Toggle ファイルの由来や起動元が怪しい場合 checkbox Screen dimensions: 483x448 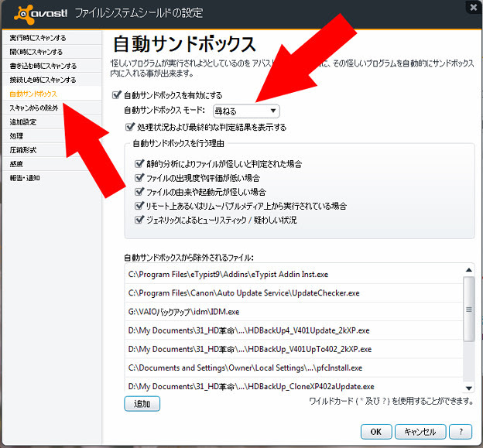click(139, 192)
